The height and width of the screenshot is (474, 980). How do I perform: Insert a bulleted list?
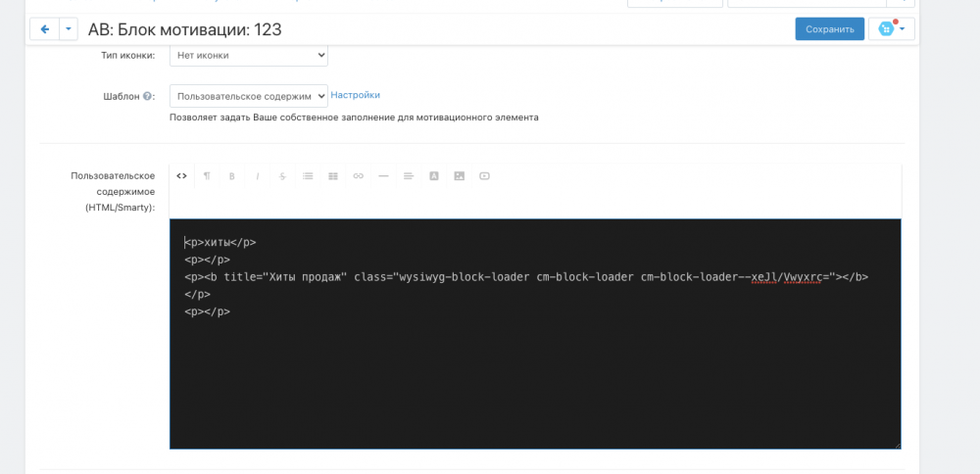click(308, 176)
